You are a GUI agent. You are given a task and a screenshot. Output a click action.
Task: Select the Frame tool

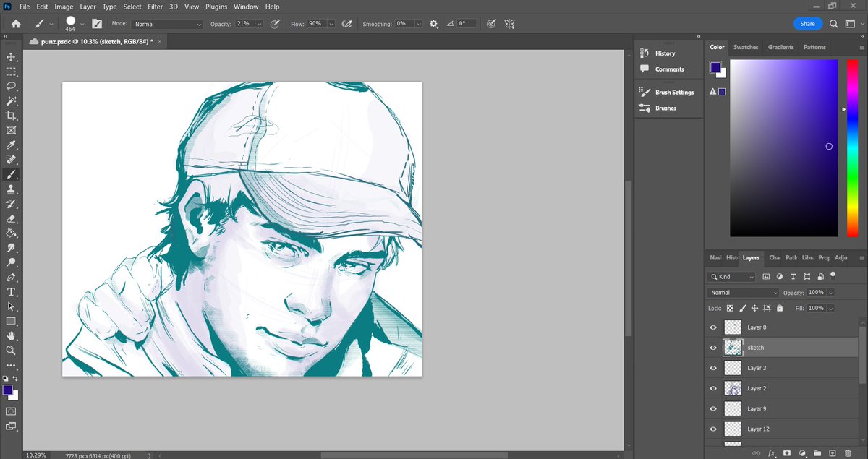point(11,131)
